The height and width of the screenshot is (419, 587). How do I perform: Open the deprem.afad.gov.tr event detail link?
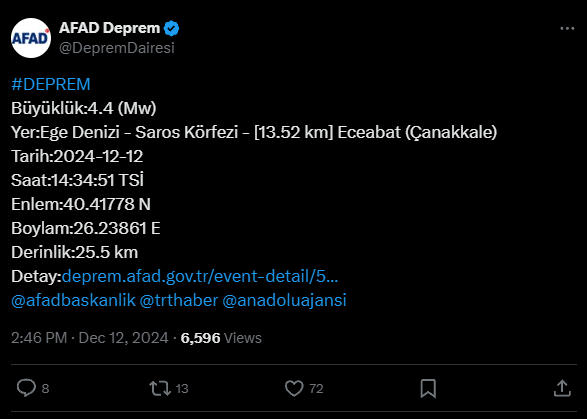point(200,276)
